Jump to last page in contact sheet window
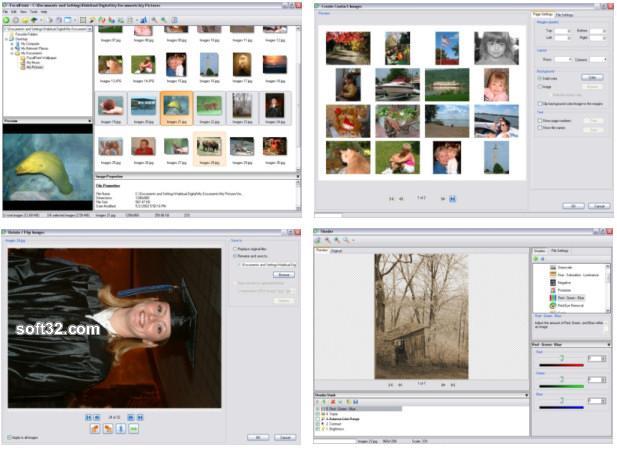617x451 pixels. [453, 199]
